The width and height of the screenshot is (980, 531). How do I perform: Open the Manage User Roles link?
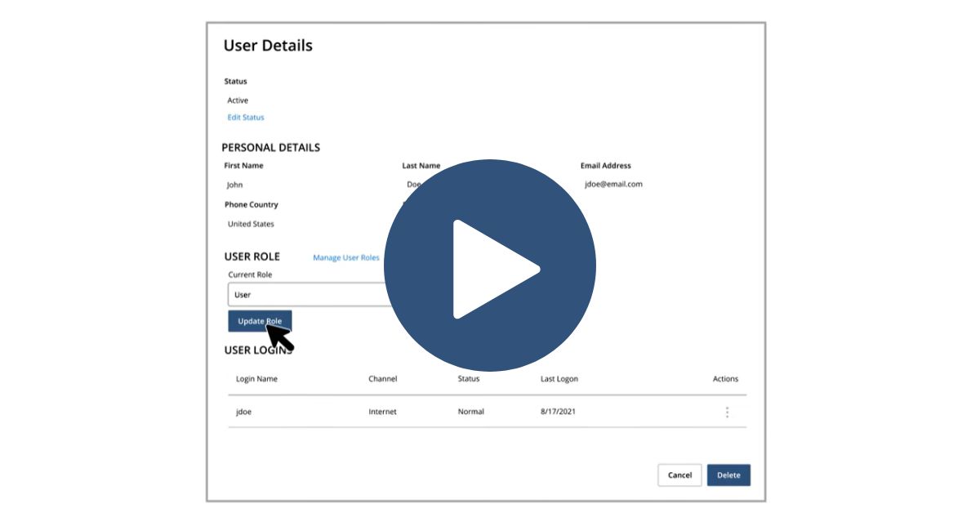pyautogui.click(x=346, y=258)
